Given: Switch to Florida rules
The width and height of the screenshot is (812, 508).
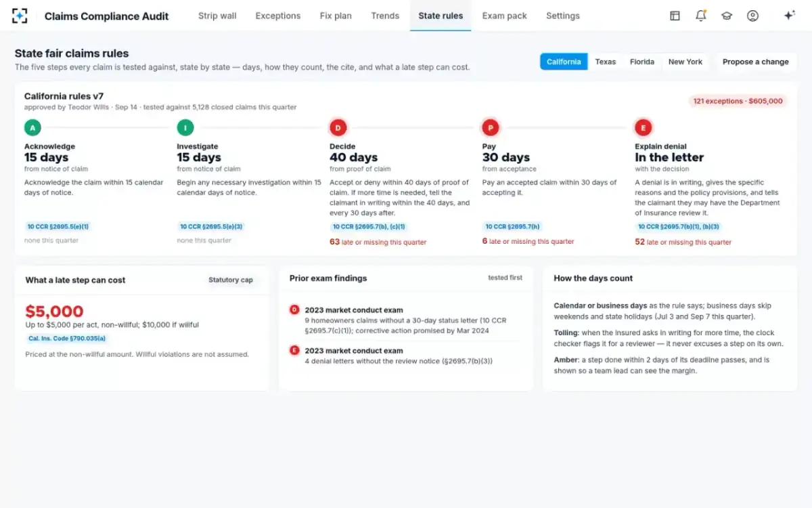Looking at the screenshot, I should click(642, 62).
